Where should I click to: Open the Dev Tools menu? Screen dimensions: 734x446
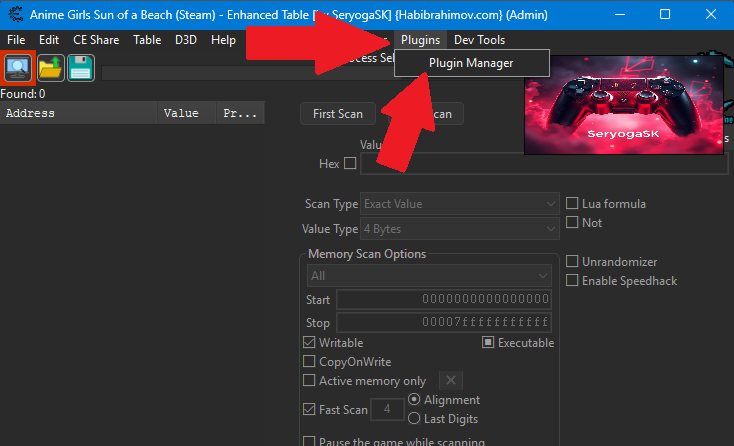click(479, 40)
